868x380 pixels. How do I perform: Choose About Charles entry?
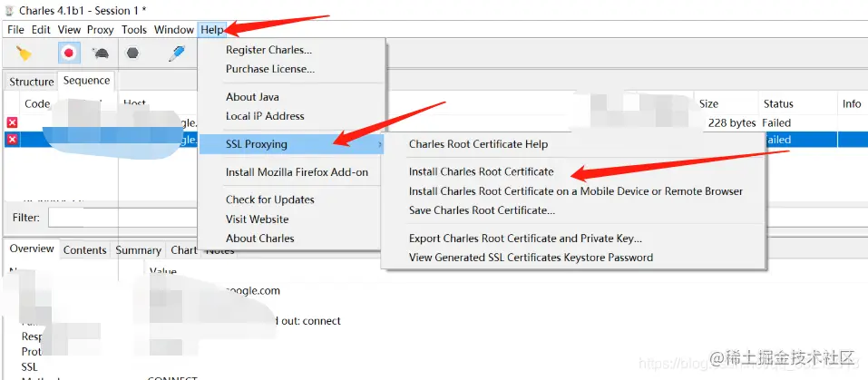(260, 239)
